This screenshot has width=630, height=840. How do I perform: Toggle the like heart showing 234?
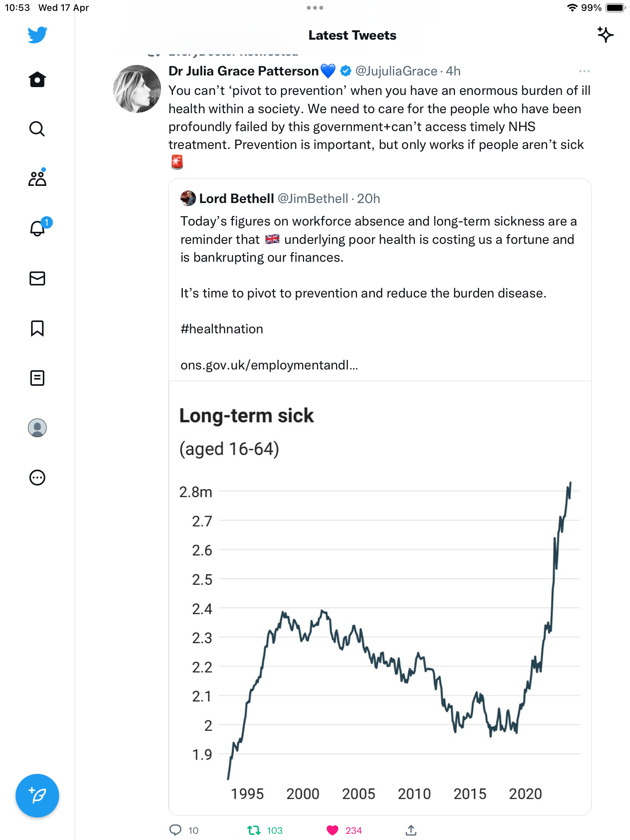[332, 830]
